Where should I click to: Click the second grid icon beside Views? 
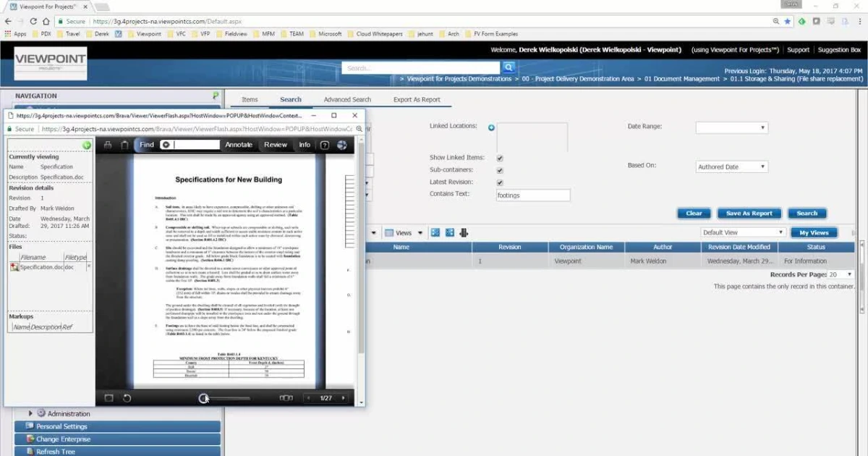click(449, 232)
